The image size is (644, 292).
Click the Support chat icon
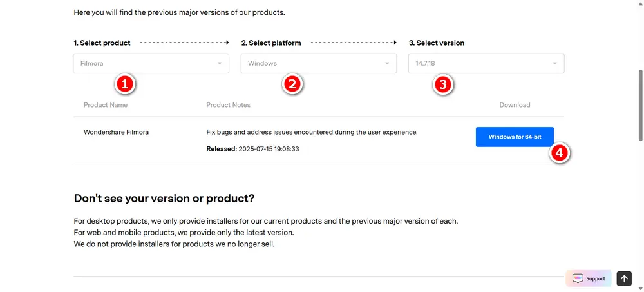click(578, 278)
